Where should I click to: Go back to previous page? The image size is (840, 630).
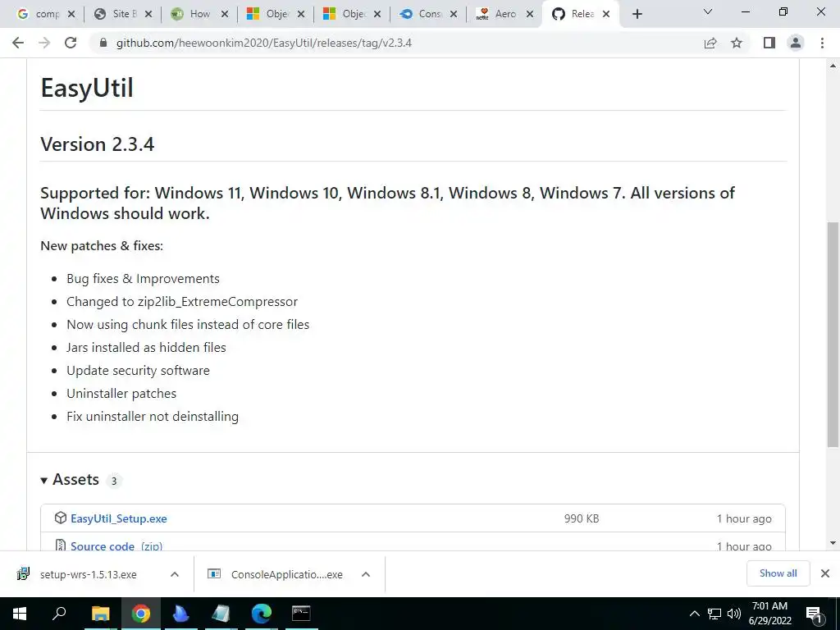18,43
